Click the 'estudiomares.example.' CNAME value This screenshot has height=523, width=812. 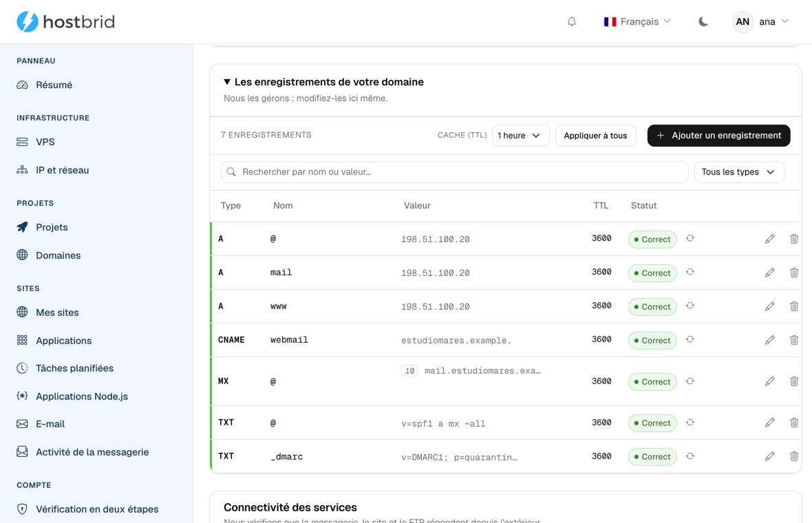coord(456,340)
